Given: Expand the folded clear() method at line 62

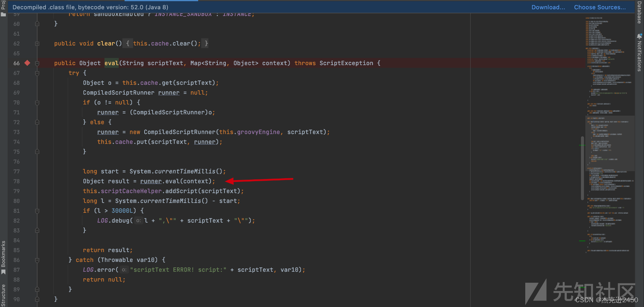Looking at the screenshot, I should click(x=37, y=44).
